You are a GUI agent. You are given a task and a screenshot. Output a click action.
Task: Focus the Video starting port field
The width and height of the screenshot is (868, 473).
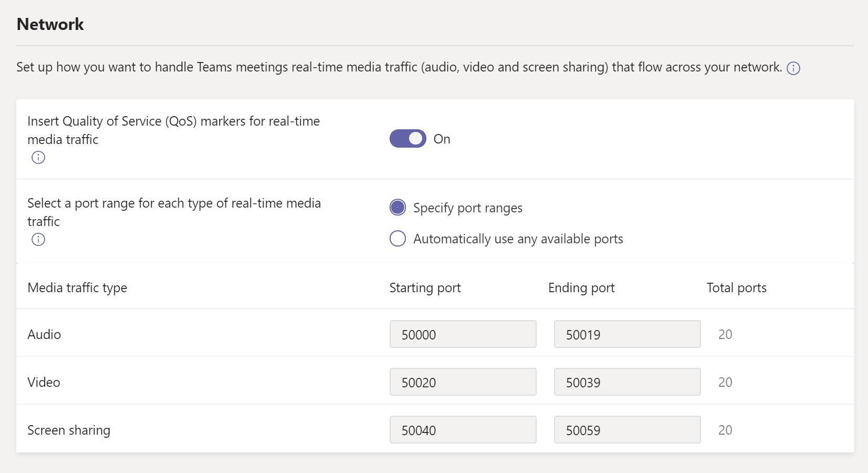[463, 382]
